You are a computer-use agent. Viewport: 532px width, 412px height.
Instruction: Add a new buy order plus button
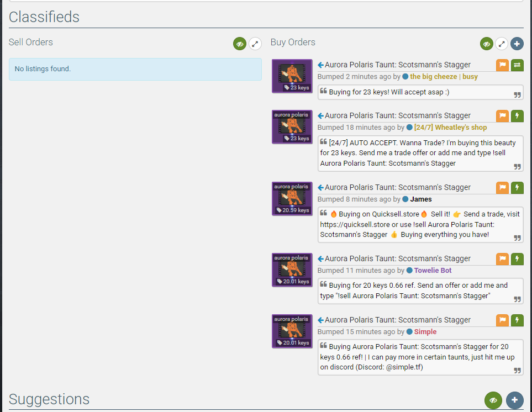pyautogui.click(x=517, y=44)
